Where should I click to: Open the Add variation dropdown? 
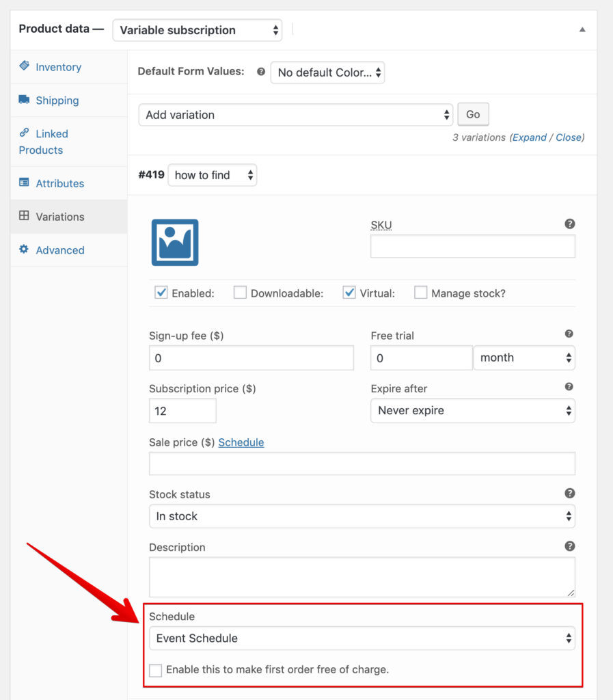pos(295,115)
